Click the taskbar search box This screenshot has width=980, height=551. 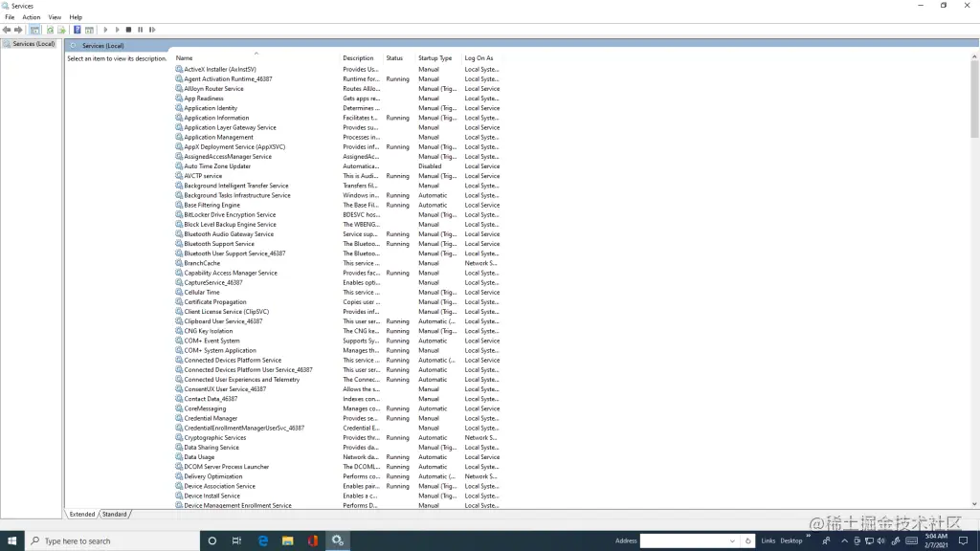click(x=112, y=540)
